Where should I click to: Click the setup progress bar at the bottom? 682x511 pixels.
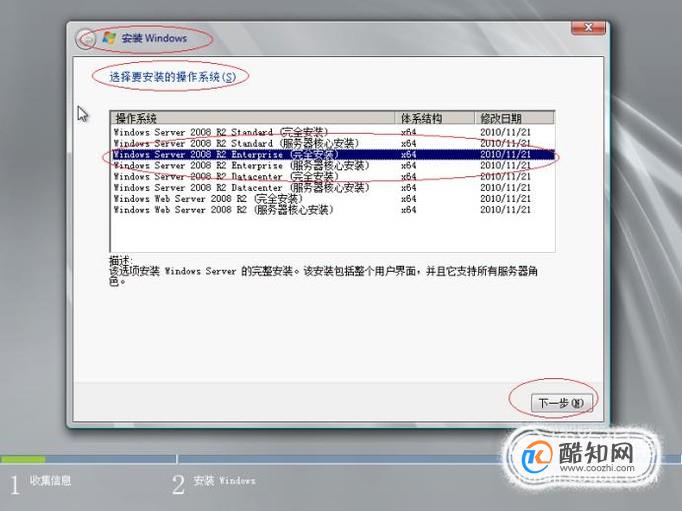341,459
